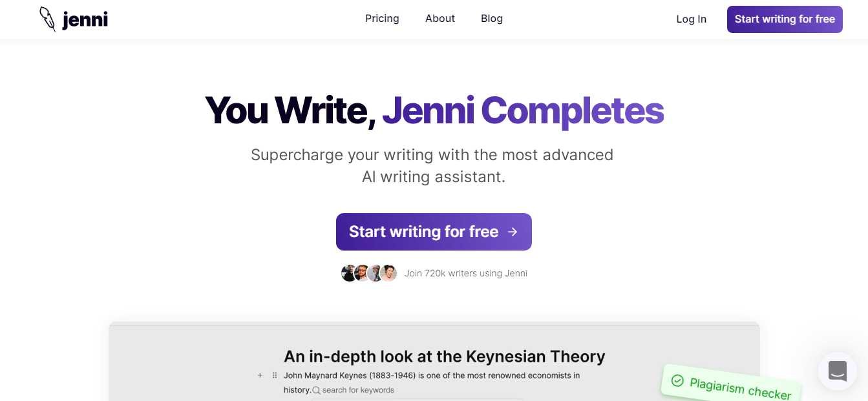The height and width of the screenshot is (401, 868).
Task: Click the magnifier icon before search for keywords
Action: click(x=316, y=390)
